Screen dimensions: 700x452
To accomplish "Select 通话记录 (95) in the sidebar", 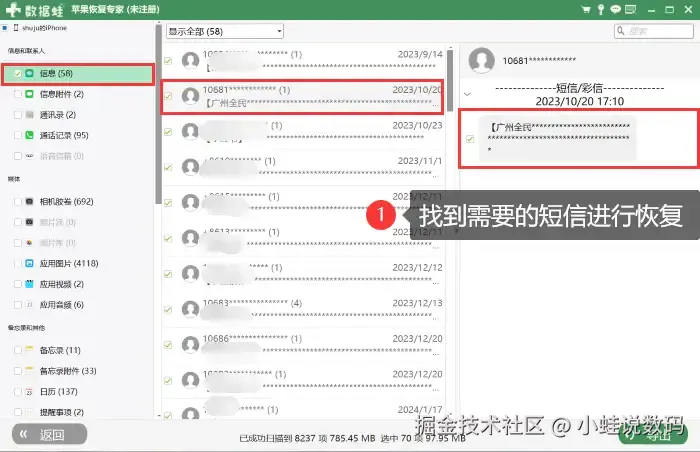I will click(64, 135).
